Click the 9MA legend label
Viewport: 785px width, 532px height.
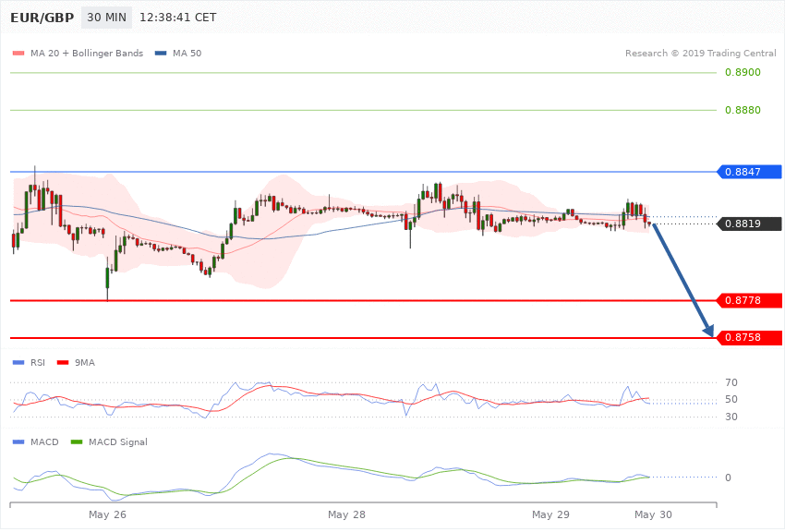point(85,362)
